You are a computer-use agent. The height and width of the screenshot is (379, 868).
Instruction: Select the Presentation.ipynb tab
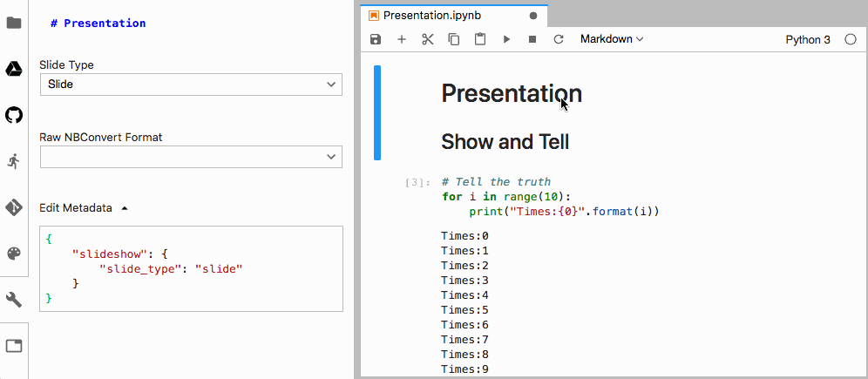pos(431,16)
